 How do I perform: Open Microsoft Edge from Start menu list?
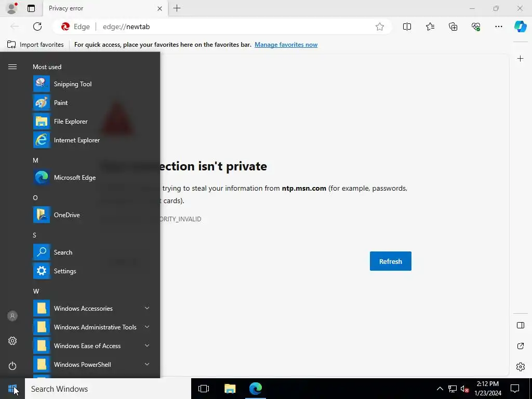pyautogui.click(x=91, y=178)
